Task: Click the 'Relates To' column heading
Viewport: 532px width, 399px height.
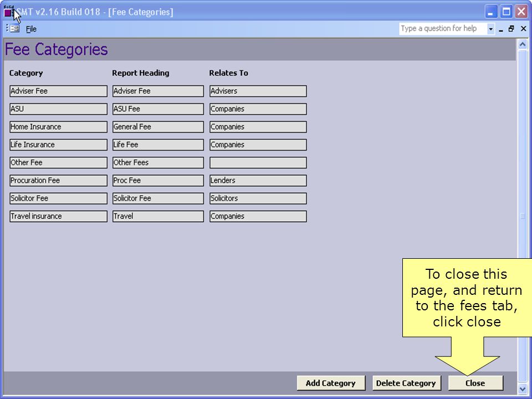Action: [x=229, y=73]
